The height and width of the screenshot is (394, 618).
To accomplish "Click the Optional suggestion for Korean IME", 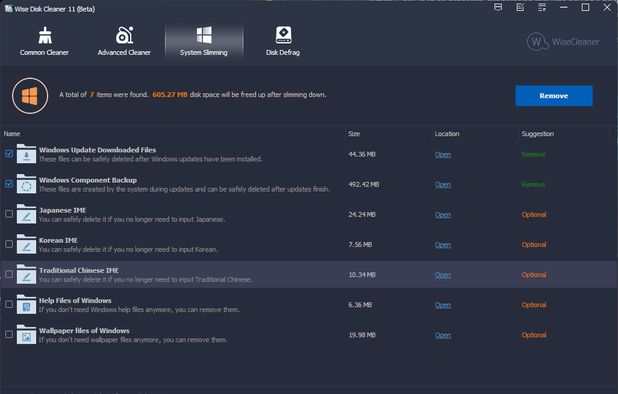I will coord(534,245).
